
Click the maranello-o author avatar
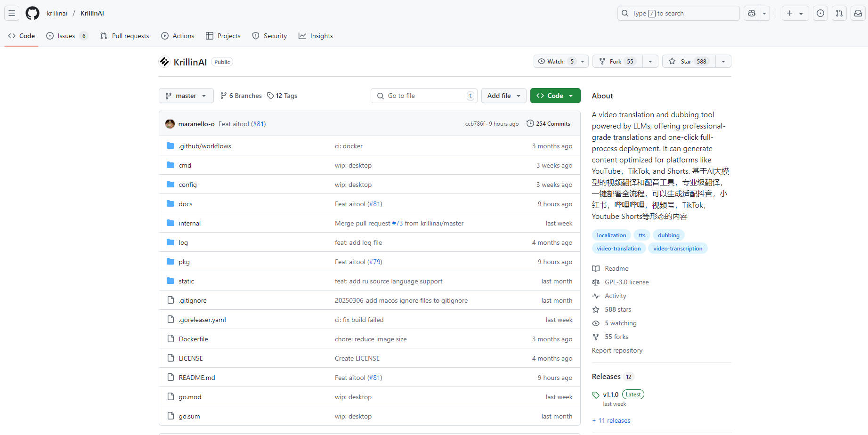click(170, 124)
